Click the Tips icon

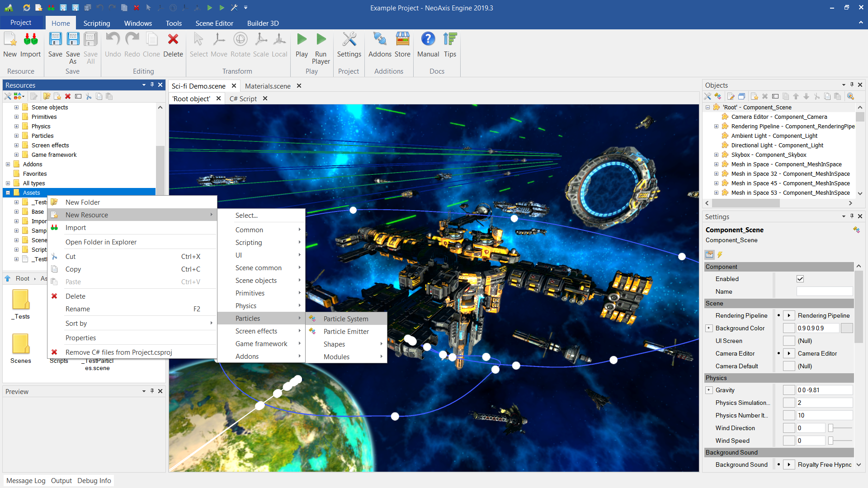pos(450,40)
